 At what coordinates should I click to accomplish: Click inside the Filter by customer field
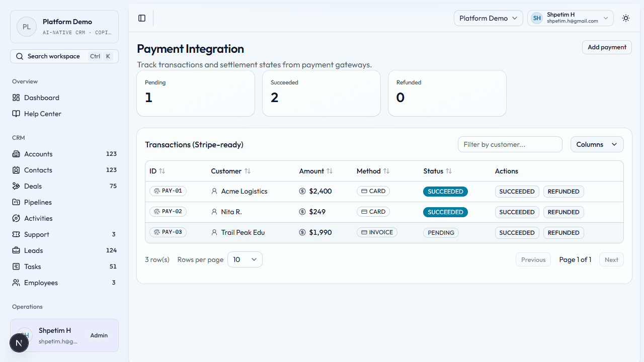click(x=510, y=144)
